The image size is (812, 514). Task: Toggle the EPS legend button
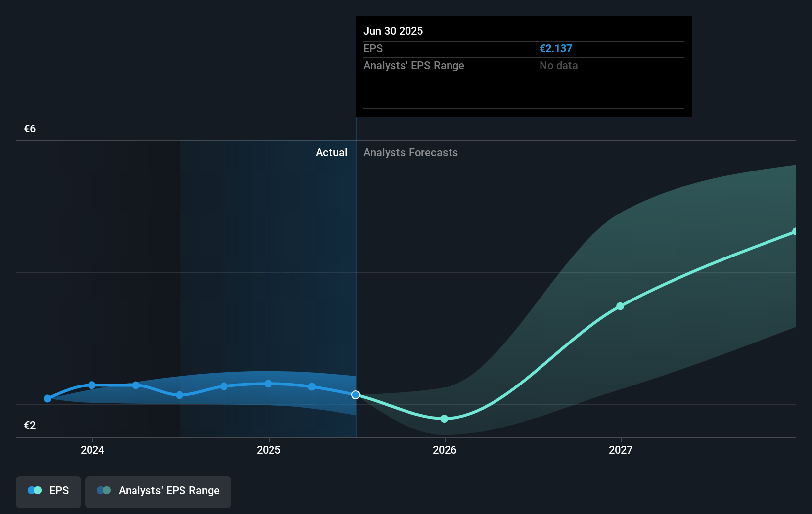(x=48, y=492)
